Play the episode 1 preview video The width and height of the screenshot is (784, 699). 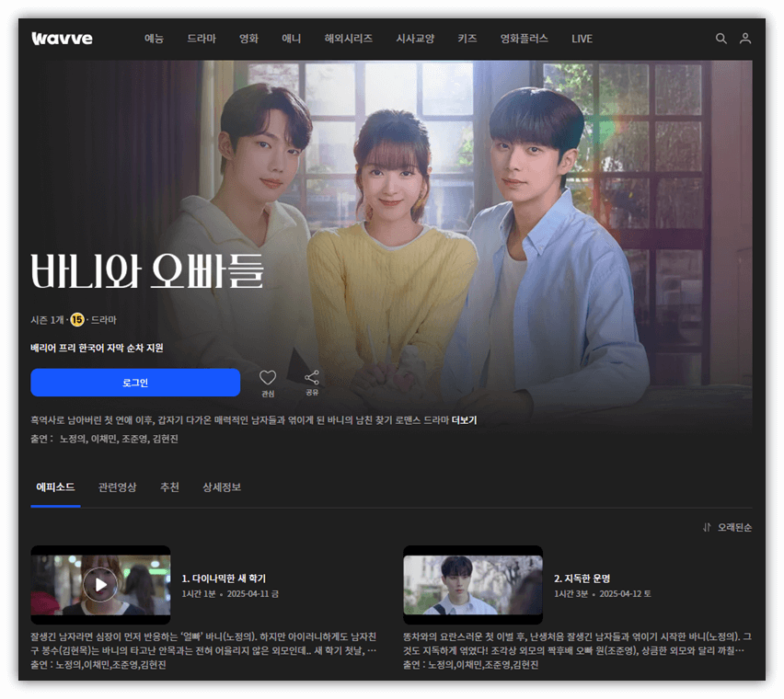(x=100, y=584)
